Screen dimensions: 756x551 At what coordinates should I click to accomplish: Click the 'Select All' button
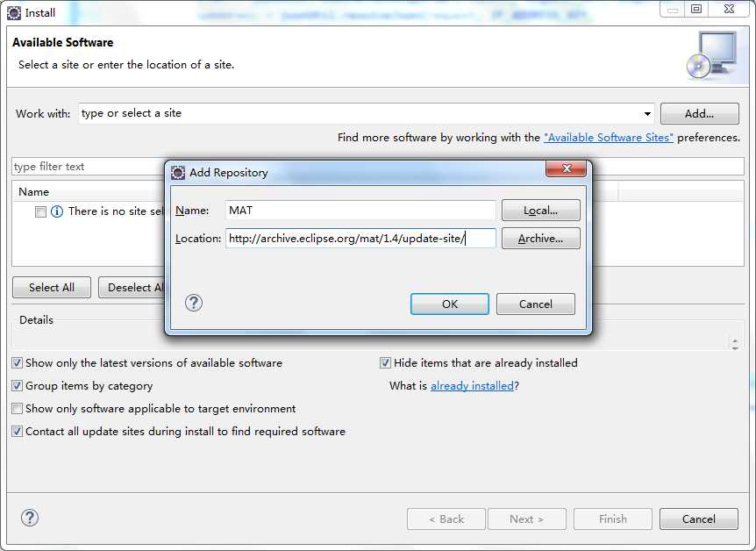click(x=52, y=288)
